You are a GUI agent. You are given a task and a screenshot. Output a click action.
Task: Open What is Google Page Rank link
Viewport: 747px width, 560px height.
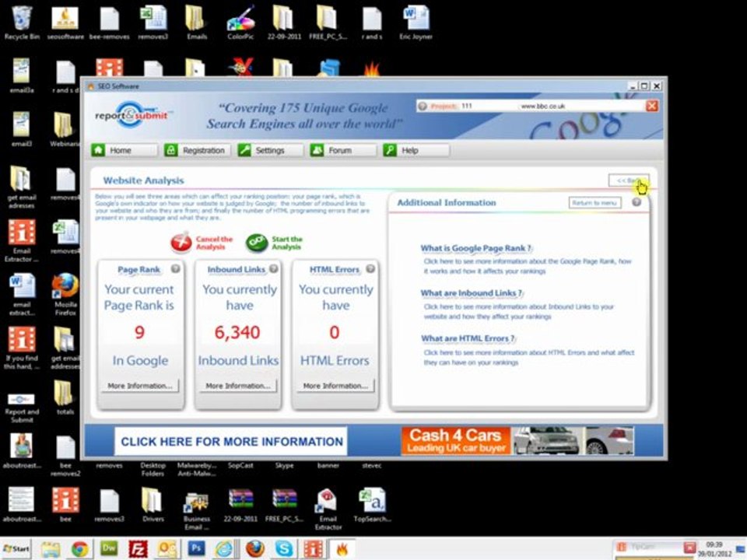[x=475, y=248]
